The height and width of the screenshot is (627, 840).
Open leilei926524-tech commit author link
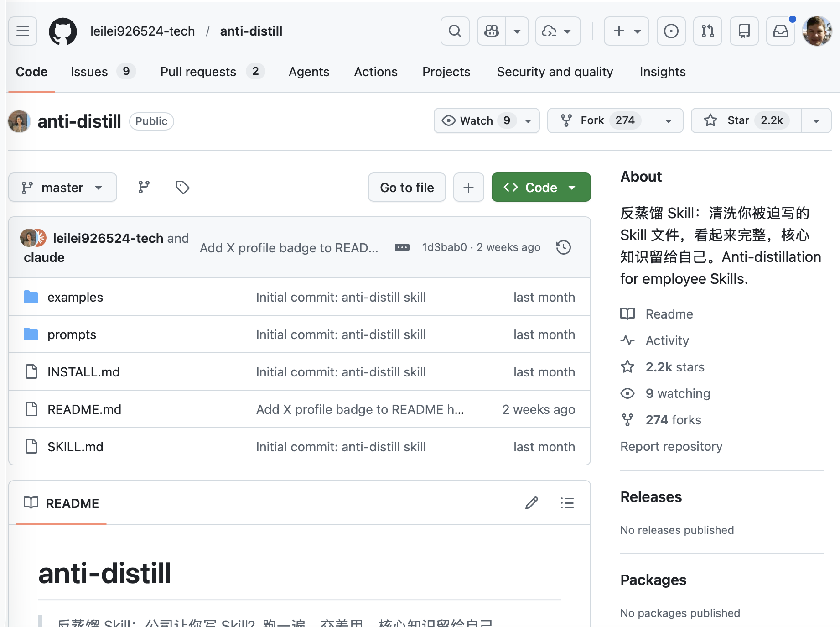[x=108, y=238]
